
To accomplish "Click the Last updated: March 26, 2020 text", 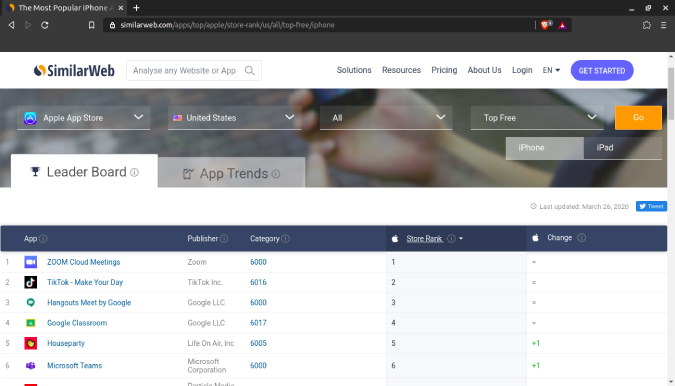I will (584, 207).
